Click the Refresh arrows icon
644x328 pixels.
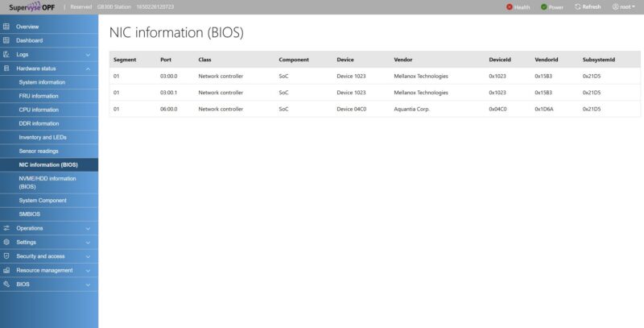tap(577, 7)
